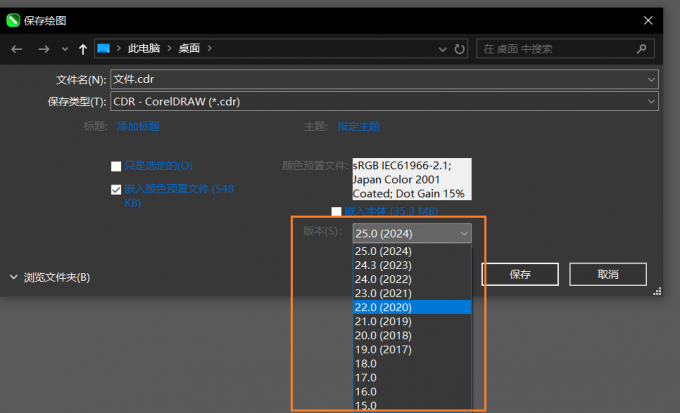Open the file name dropdown arrow

[651, 79]
